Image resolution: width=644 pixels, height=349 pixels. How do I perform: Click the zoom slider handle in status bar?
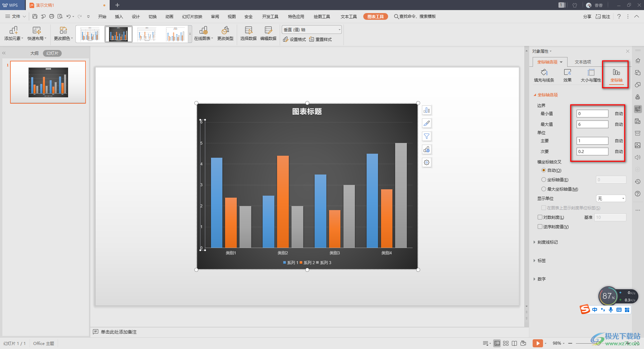pyautogui.click(x=598, y=343)
